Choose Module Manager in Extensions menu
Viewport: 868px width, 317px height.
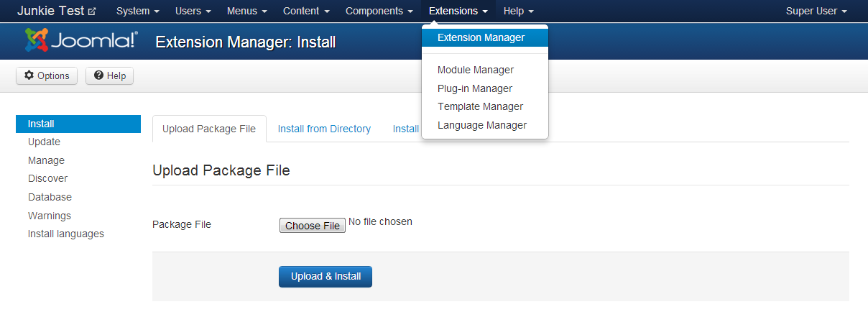(x=475, y=70)
